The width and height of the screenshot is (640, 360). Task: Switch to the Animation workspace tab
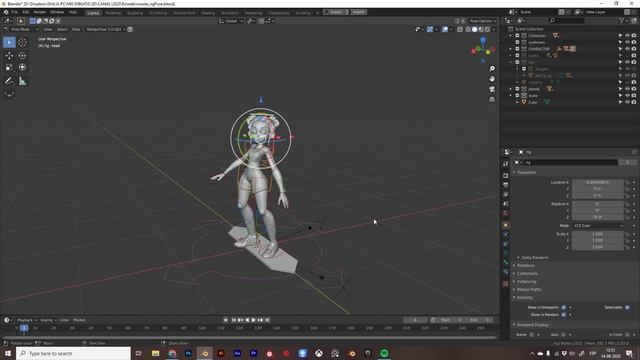pos(230,13)
